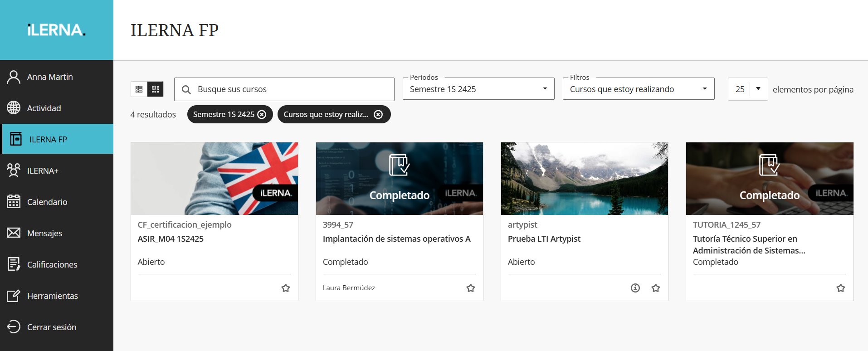Open the Prueba LTI Artypist course title
868x351 pixels.
tap(544, 239)
